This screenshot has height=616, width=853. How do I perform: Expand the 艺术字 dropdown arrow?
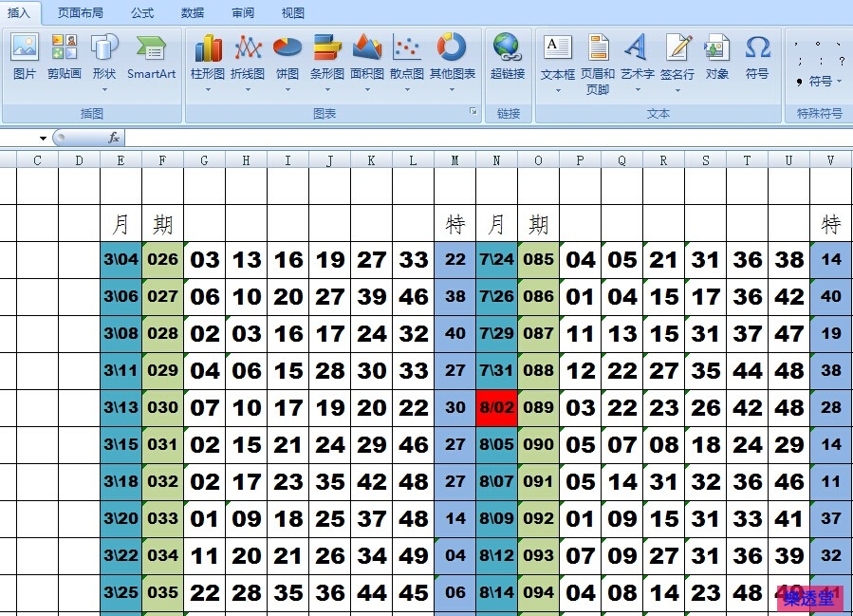[x=638, y=90]
